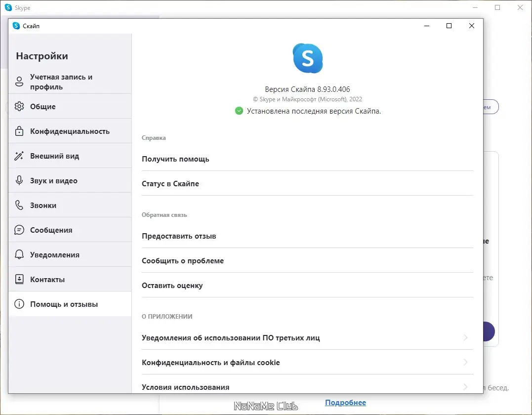Open Конфиденциальность и файлы cookie
The image size is (532, 415).
(307, 363)
